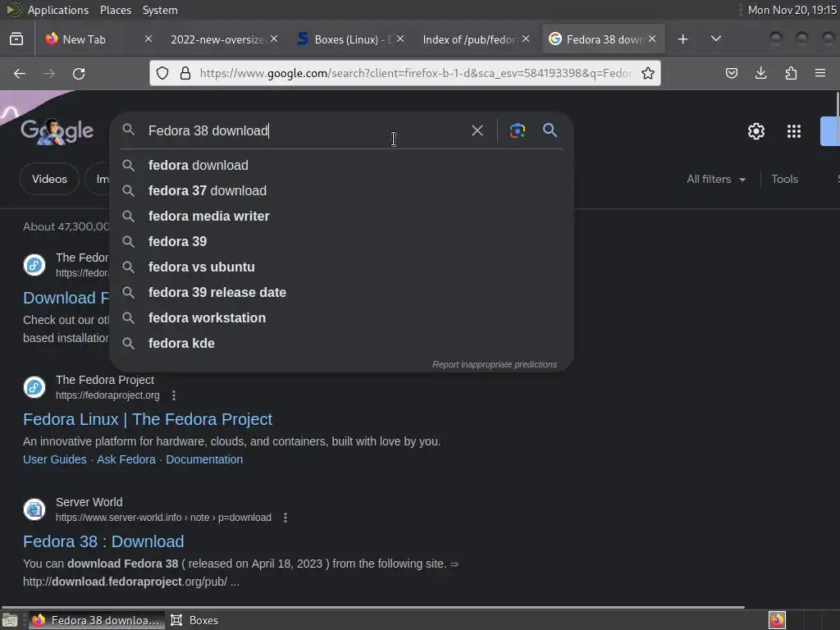Screen dimensions: 840x630
Task: Open Fedora Linux | The Fedora Project result
Action: point(148,419)
